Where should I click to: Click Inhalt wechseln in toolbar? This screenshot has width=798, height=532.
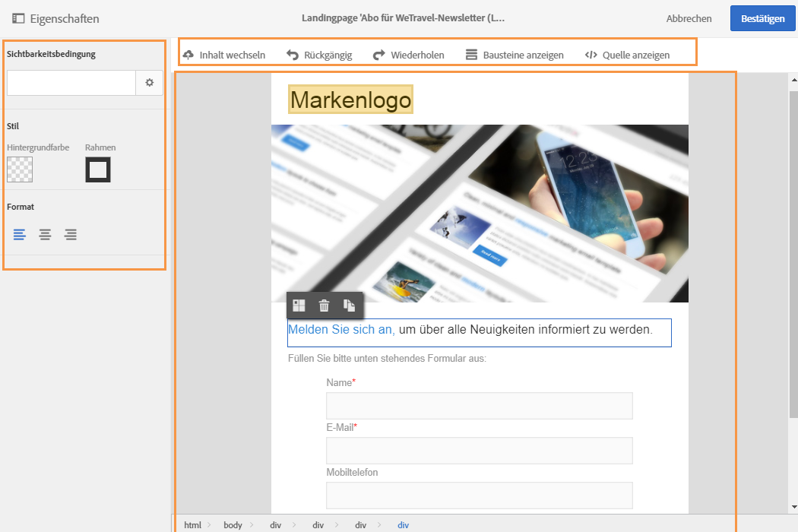coord(224,55)
